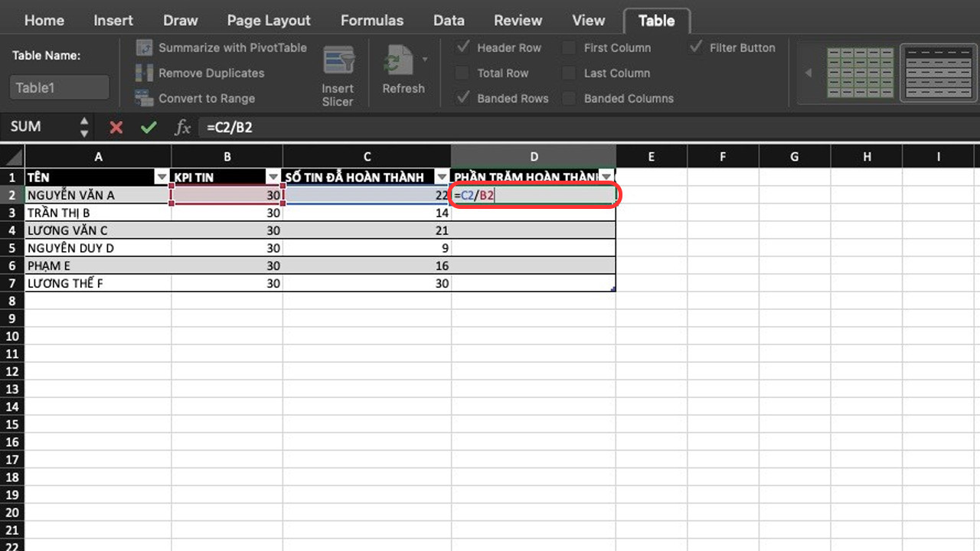Open the Page Layout tab
Screen dimensions: 980x551
(x=269, y=21)
